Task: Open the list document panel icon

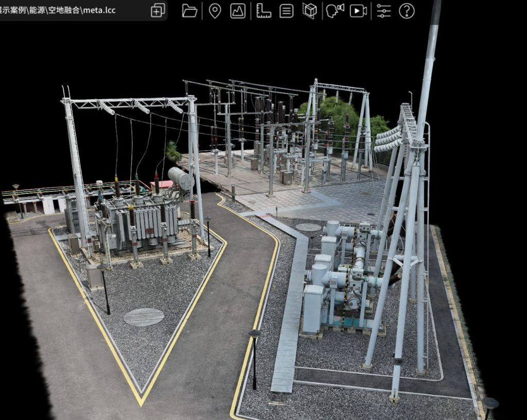Action: pos(287,11)
